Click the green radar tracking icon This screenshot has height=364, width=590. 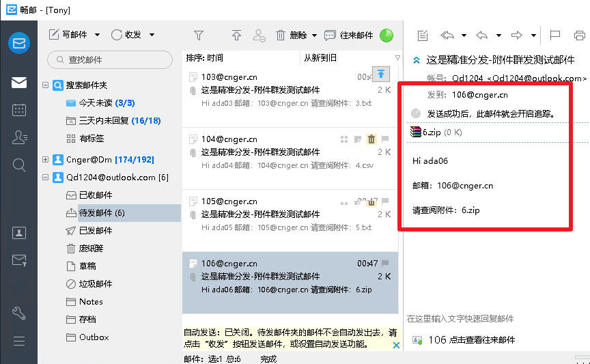387,36
